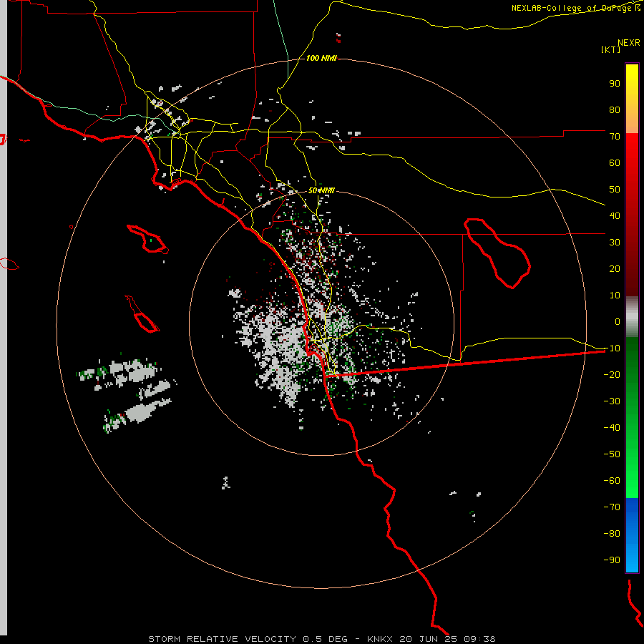Click the -90 scale label
Screen dimensions: 644x644
pyautogui.click(x=612, y=560)
